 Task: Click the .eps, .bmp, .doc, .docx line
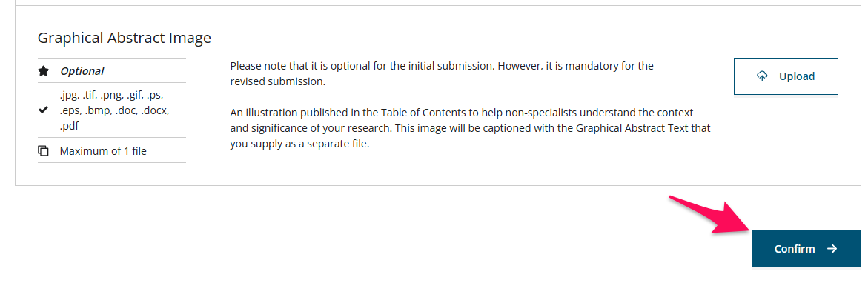tap(115, 110)
